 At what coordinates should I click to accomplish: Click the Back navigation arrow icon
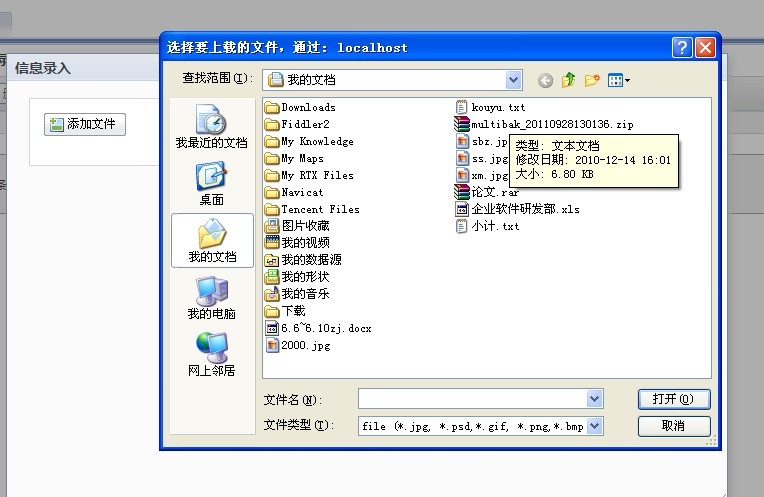pyautogui.click(x=545, y=80)
